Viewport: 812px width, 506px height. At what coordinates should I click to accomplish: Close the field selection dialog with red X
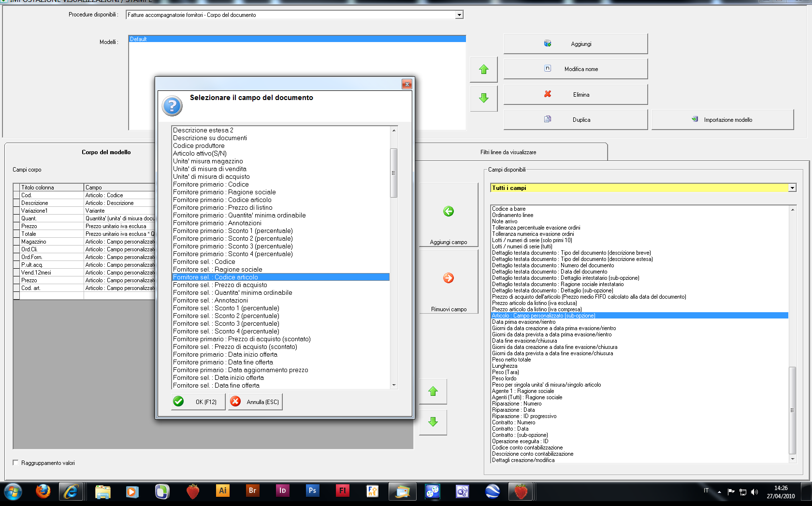(x=407, y=84)
